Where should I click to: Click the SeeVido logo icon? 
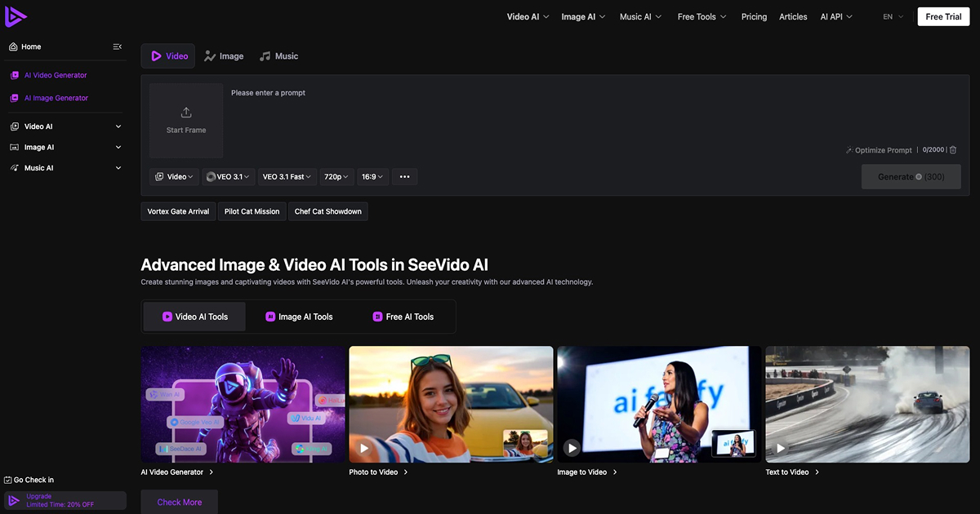16,16
